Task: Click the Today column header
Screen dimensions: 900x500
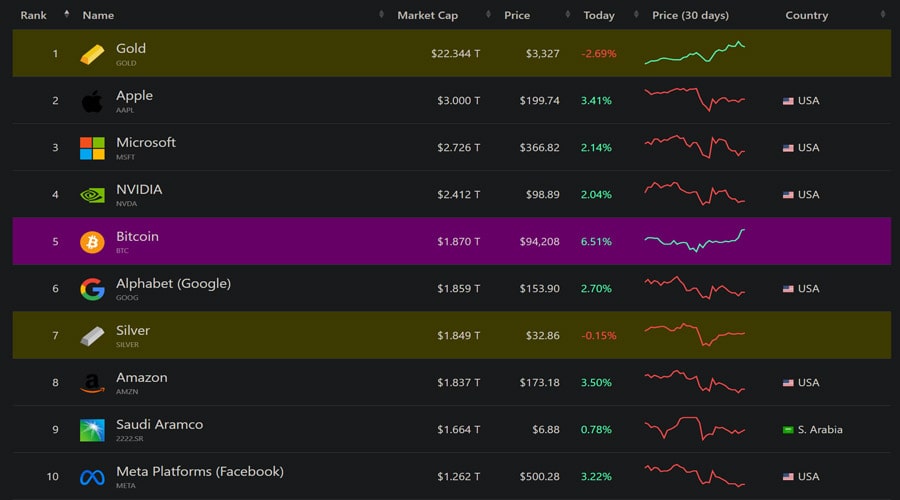Action: [599, 15]
